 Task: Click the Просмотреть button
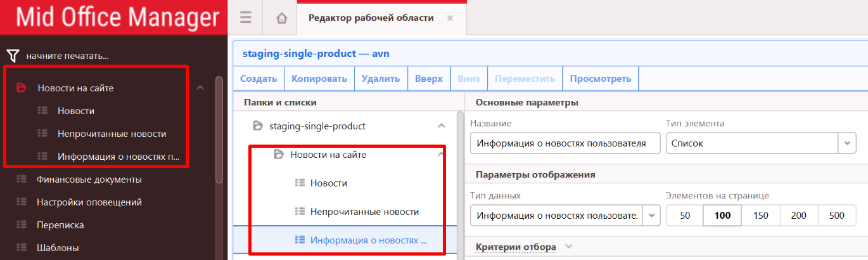click(x=600, y=79)
